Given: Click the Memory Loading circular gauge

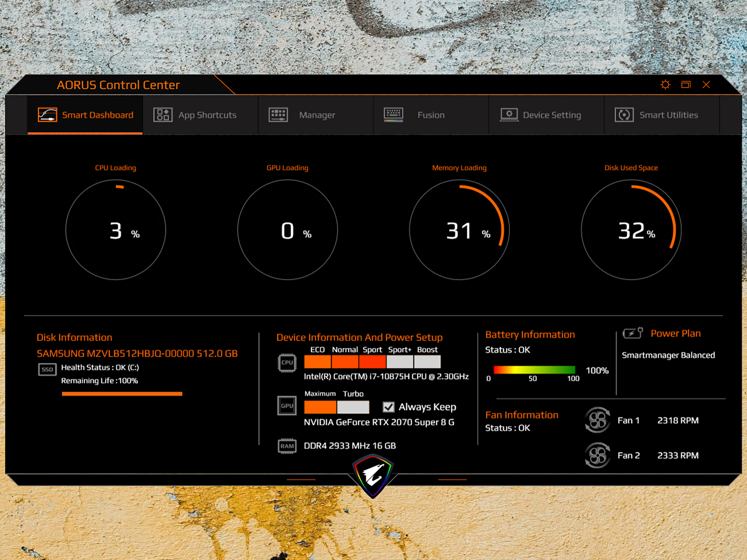Looking at the screenshot, I should (459, 230).
